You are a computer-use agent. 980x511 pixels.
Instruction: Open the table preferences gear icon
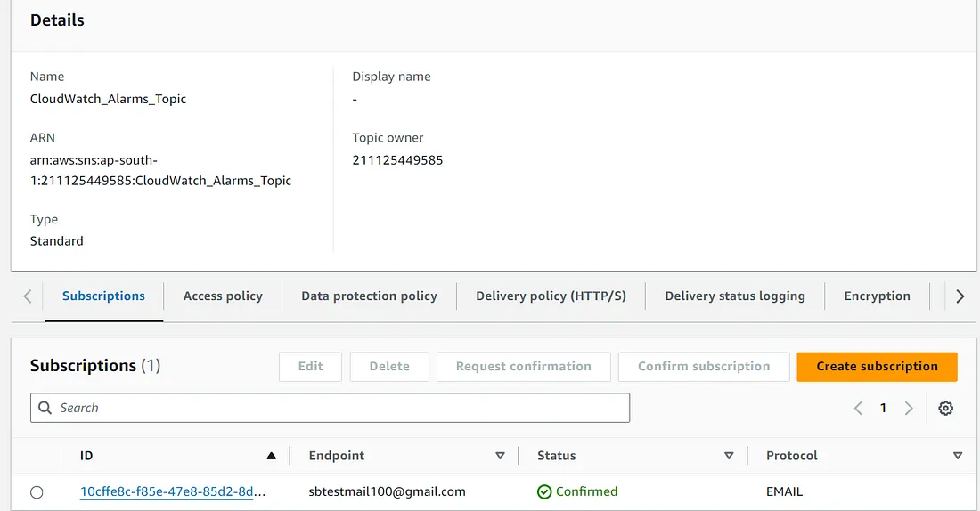(945, 408)
